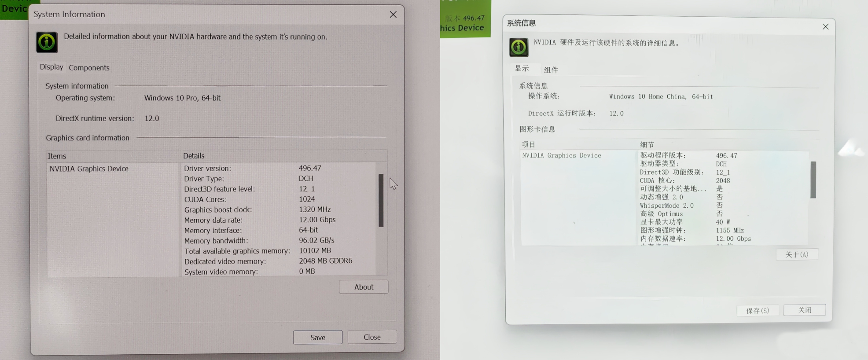Click the Direct3D feature level row in the English window
Image resolution: width=868 pixels, height=360 pixels.
tap(249, 189)
